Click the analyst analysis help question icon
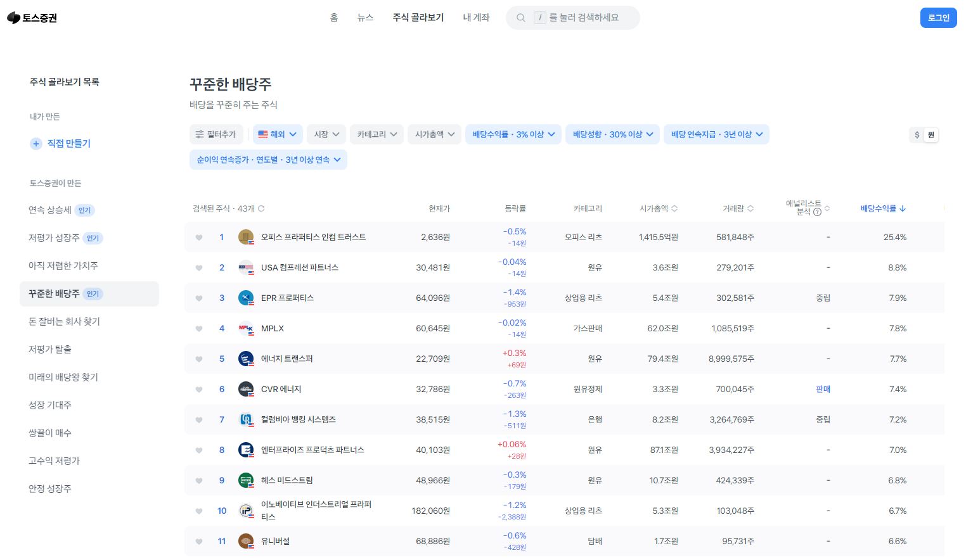This screenshot has height=560, width=966. tap(817, 212)
